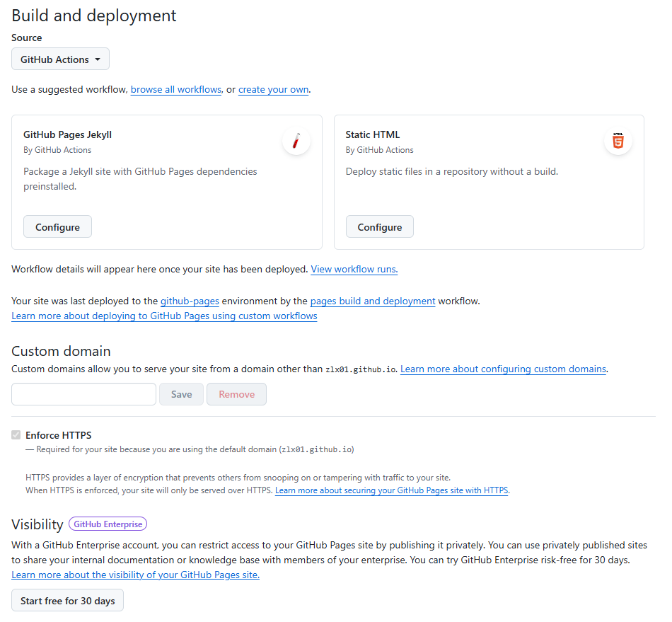Click the HTML5 logo icon
The width and height of the screenshot is (672, 622).
coord(618,141)
